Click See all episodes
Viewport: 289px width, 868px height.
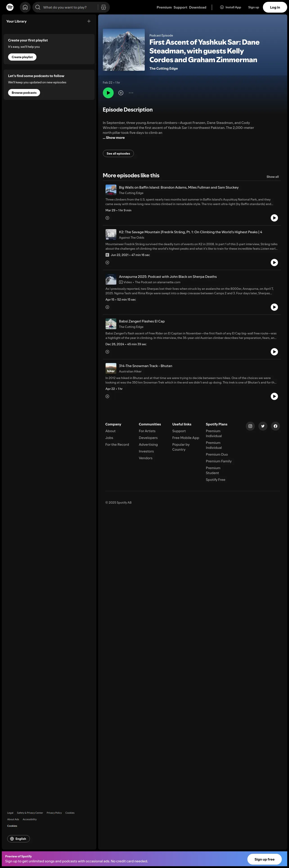pyautogui.click(x=118, y=153)
